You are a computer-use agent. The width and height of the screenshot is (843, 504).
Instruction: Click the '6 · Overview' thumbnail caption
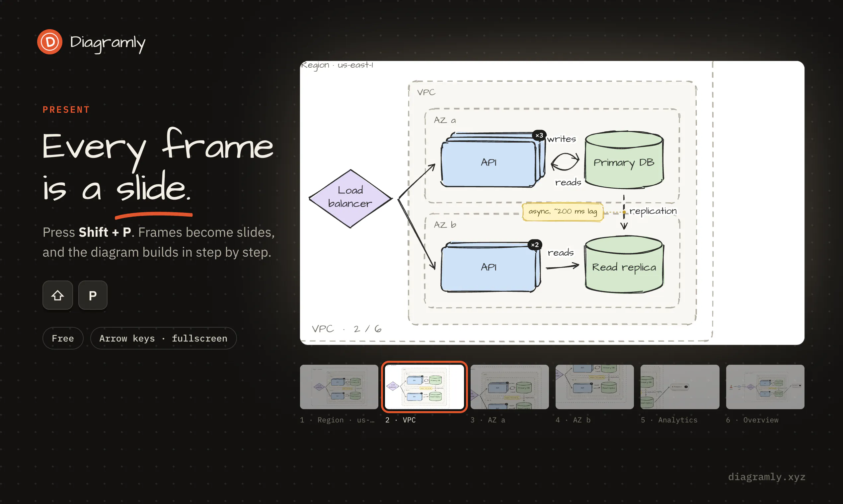(752, 420)
